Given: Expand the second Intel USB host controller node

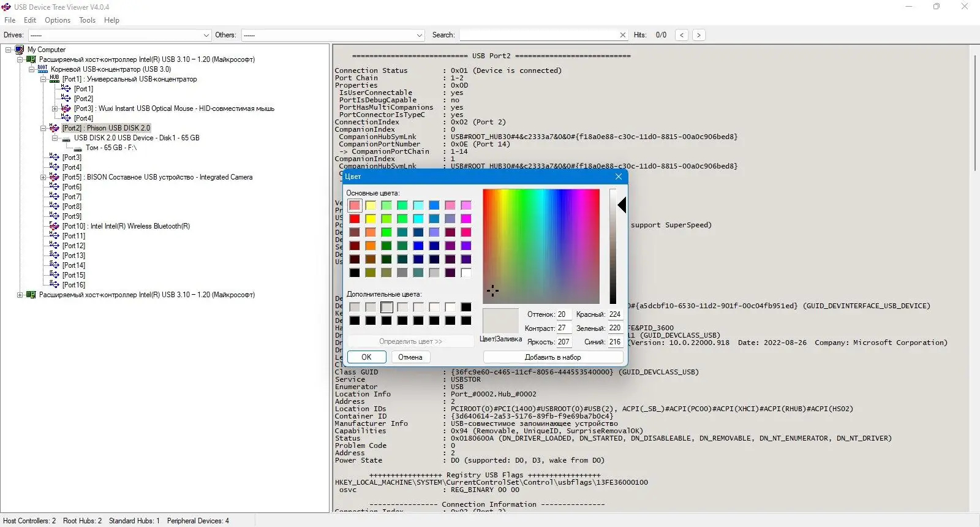Looking at the screenshot, I should [x=20, y=295].
